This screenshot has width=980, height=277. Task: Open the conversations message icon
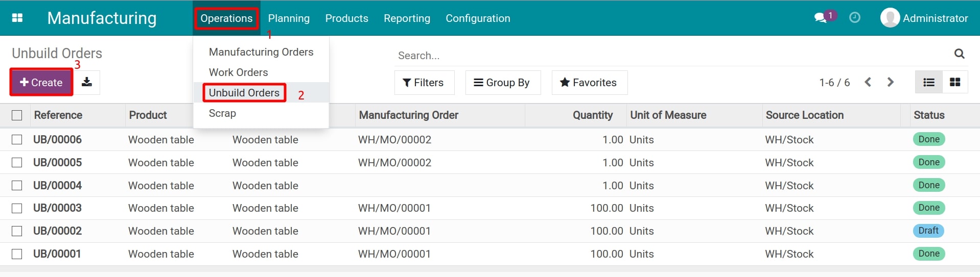point(821,18)
